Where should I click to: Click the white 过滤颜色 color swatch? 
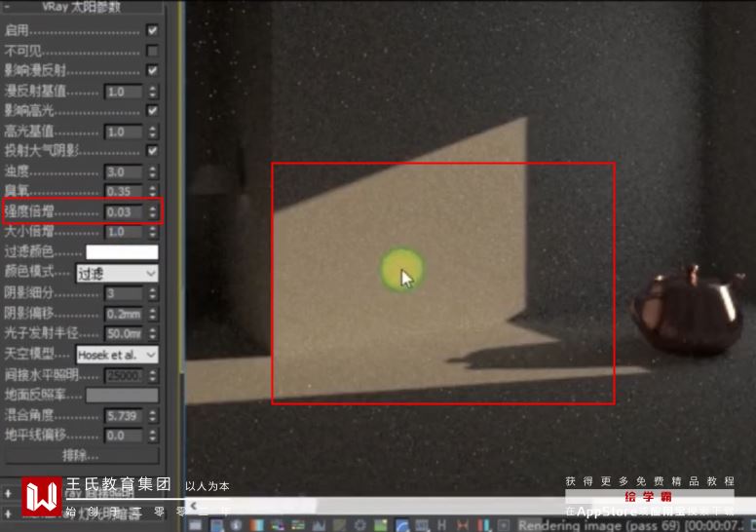click(x=122, y=252)
